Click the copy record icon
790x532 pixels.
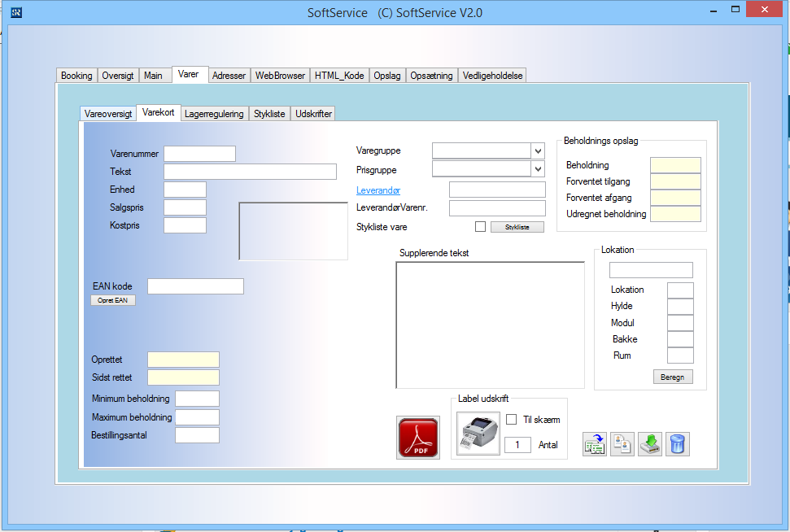tap(622, 443)
